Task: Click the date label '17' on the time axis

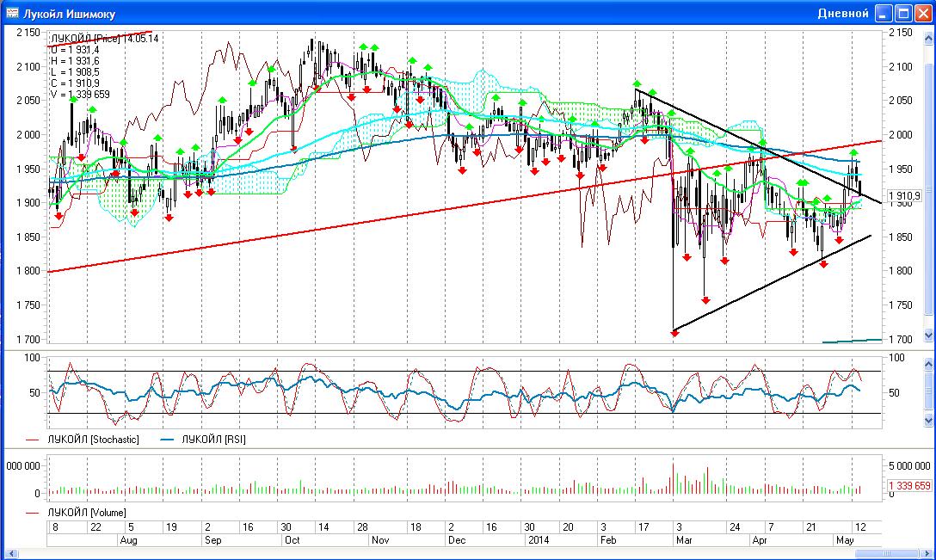Action: (x=643, y=527)
